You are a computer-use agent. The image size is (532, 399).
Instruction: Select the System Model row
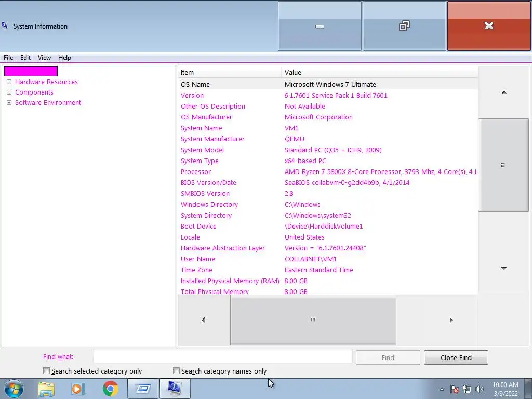click(x=328, y=150)
